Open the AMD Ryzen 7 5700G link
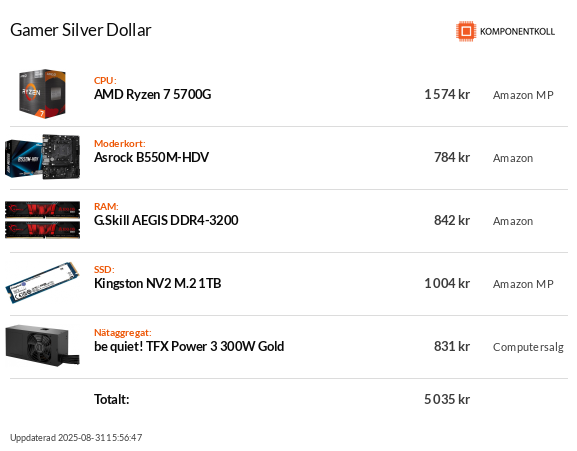 (x=152, y=95)
